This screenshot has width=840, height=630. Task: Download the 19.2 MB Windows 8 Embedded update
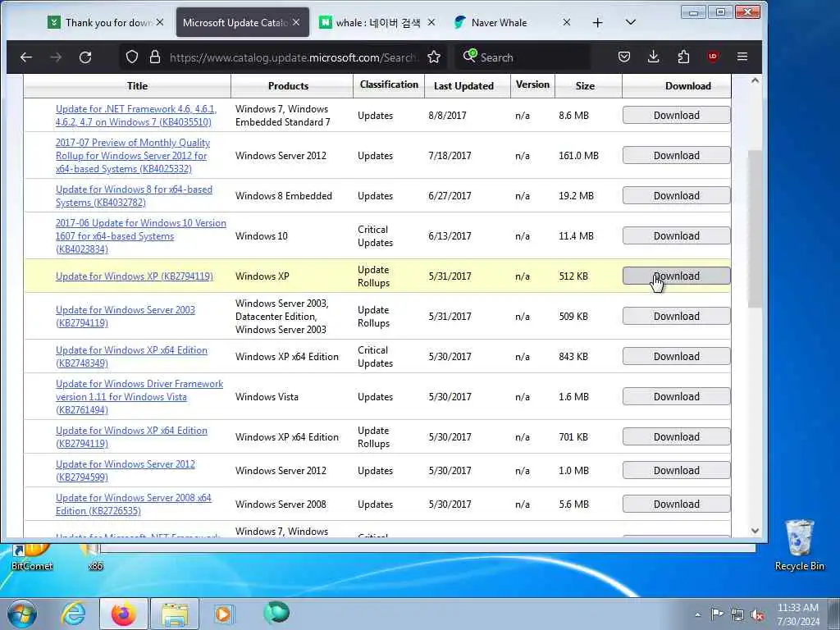676,195
